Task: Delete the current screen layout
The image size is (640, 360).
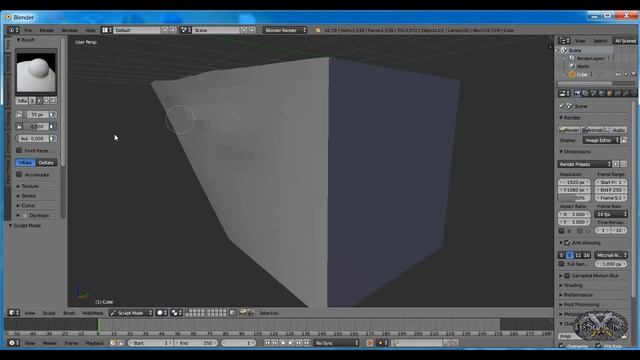Action: [x=173, y=30]
